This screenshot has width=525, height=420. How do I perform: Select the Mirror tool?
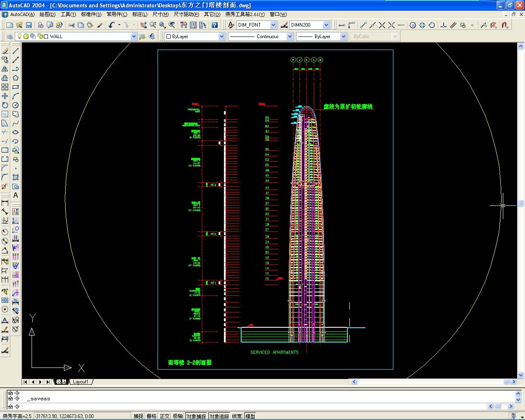click(x=5, y=69)
